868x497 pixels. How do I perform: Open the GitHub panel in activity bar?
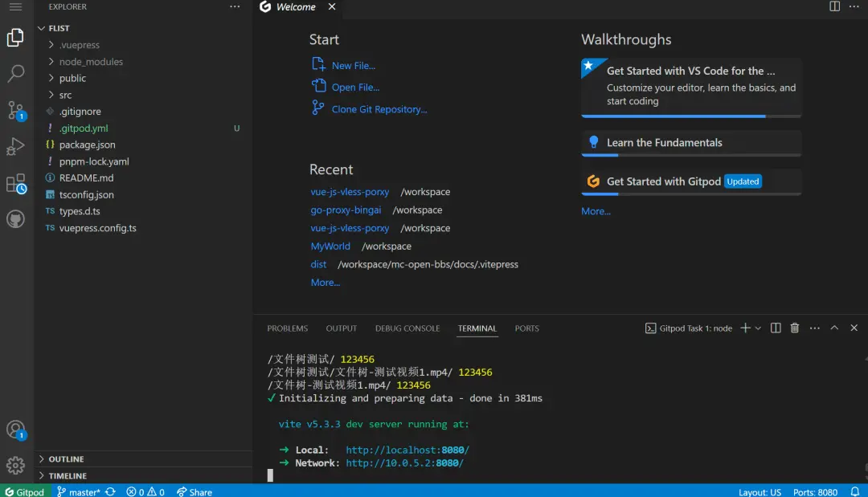click(x=16, y=219)
